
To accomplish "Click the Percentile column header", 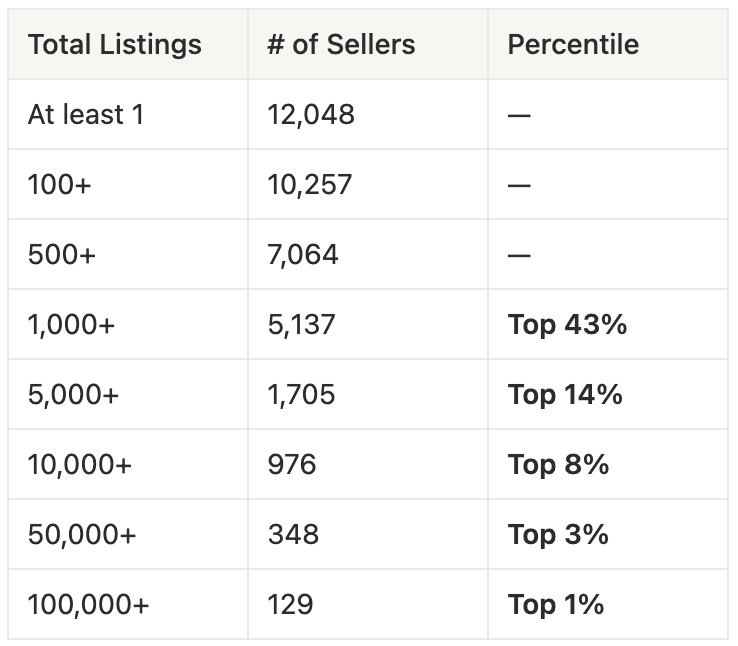I will coord(573,45).
